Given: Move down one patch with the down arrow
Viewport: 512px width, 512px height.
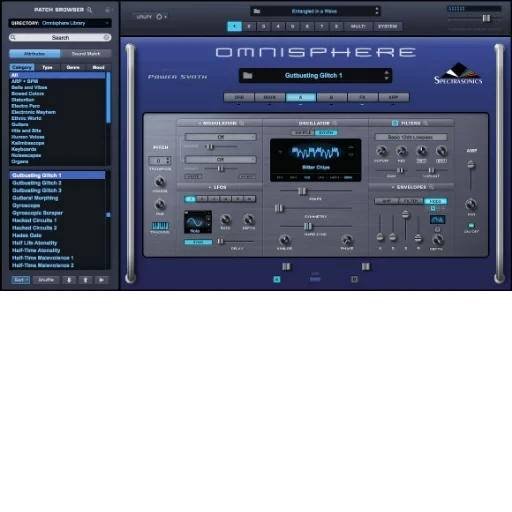Looking at the screenshot, I should coord(69,280).
